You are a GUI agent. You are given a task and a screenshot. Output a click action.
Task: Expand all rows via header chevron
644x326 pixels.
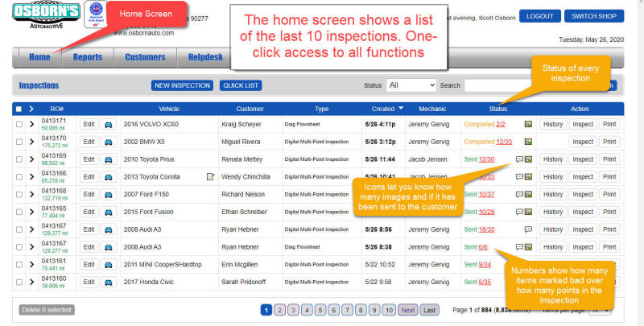tap(31, 109)
